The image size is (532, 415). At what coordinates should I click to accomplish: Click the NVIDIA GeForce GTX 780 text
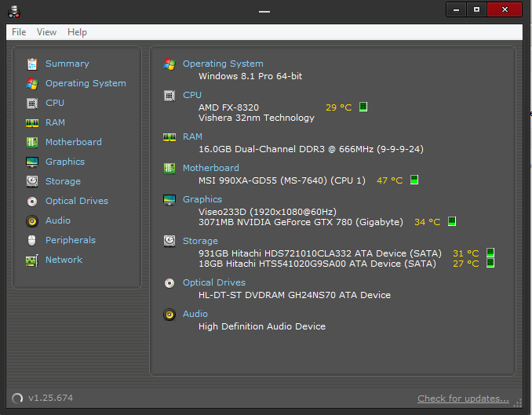(x=301, y=222)
